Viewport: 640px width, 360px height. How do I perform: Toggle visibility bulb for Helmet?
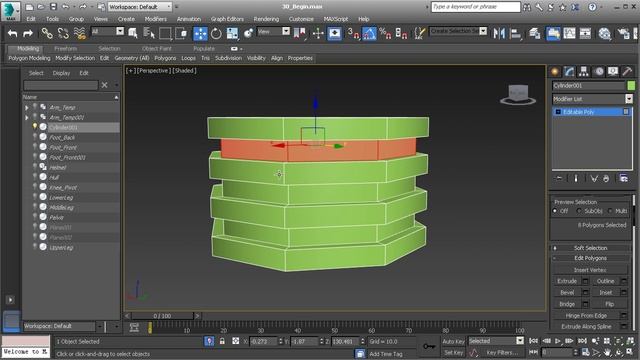tap(35, 167)
